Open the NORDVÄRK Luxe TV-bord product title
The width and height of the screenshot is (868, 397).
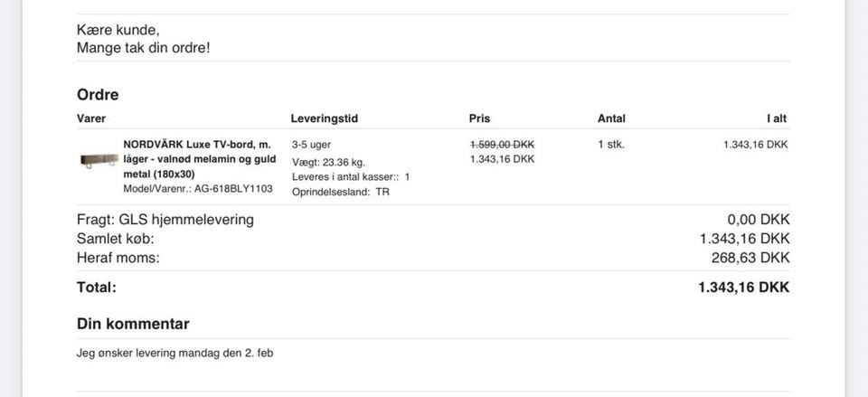[x=199, y=159]
